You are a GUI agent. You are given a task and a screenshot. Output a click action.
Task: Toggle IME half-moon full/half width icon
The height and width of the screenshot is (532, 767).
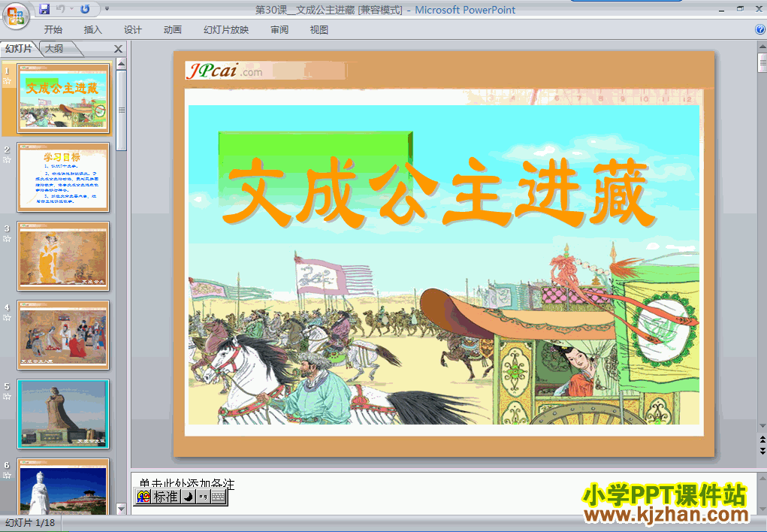(x=188, y=497)
